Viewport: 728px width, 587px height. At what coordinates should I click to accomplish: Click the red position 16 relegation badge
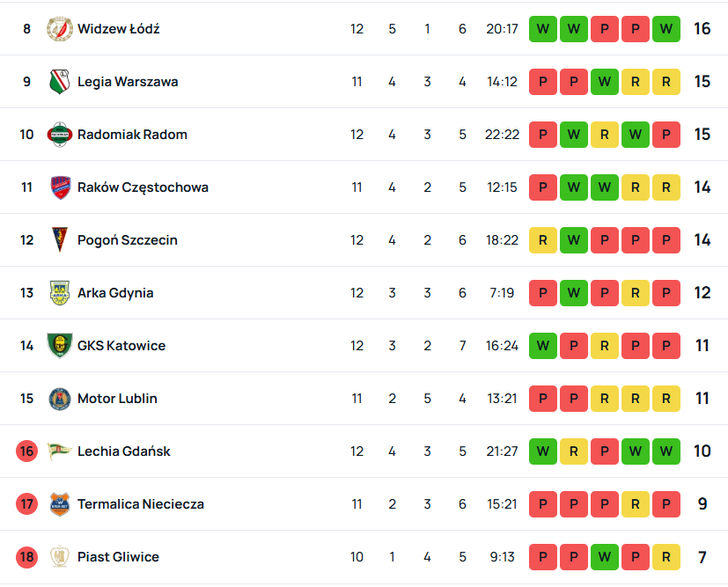tap(26, 451)
